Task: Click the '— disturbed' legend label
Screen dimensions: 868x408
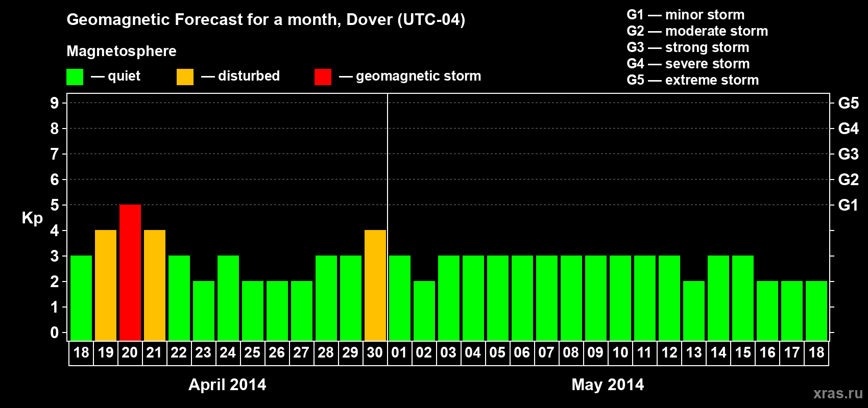Action: [240, 76]
